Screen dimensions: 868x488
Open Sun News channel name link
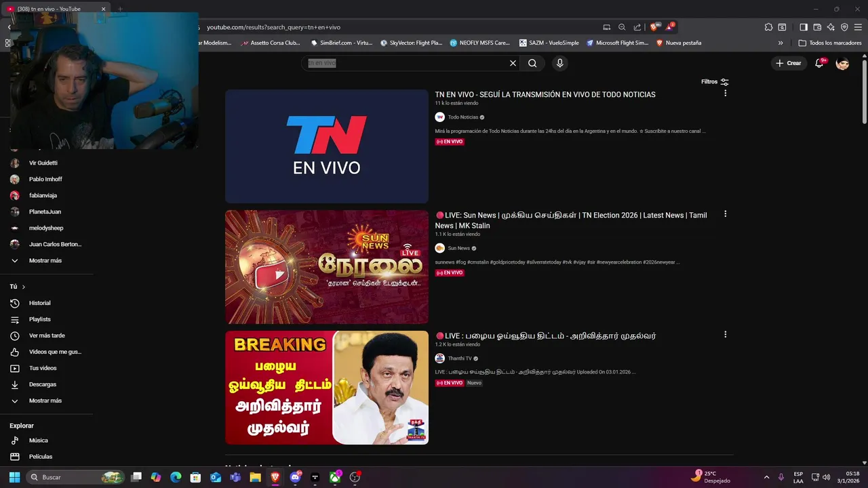tap(458, 248)
